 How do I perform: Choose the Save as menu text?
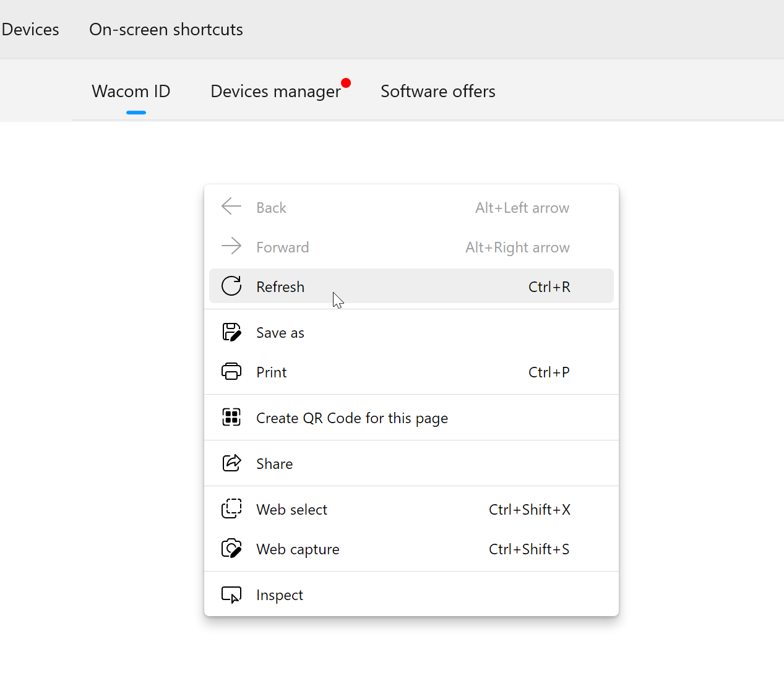coord(280,333)
